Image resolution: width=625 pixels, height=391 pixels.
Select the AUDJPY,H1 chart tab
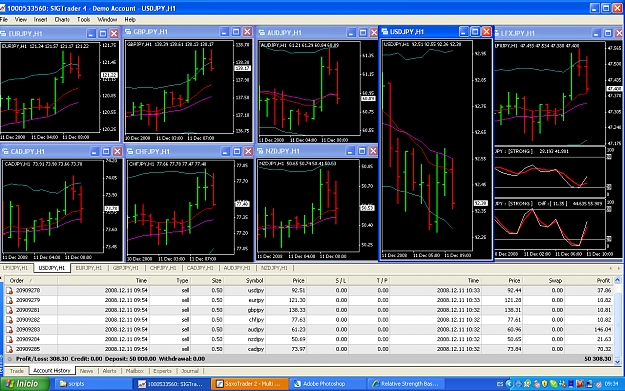(x=237, y=268)
